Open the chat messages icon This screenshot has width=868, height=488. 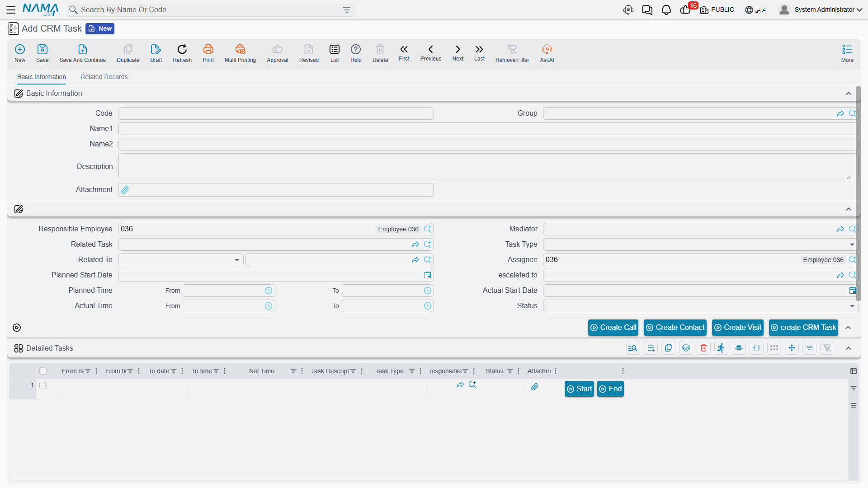click(x=647, y=10)
